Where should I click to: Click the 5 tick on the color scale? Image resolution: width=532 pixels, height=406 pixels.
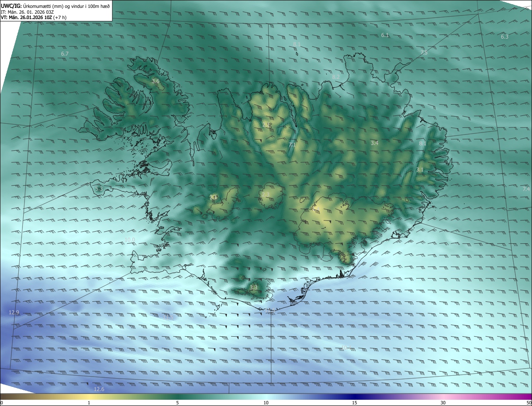point(177,403)
